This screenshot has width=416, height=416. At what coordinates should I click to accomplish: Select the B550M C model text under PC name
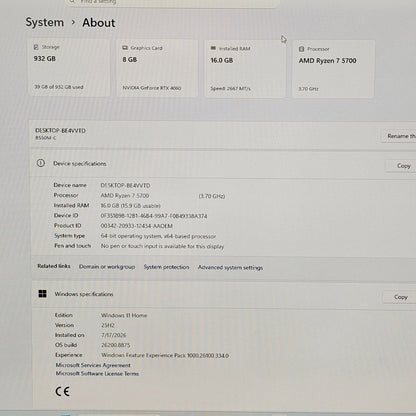tap(46, 138)
